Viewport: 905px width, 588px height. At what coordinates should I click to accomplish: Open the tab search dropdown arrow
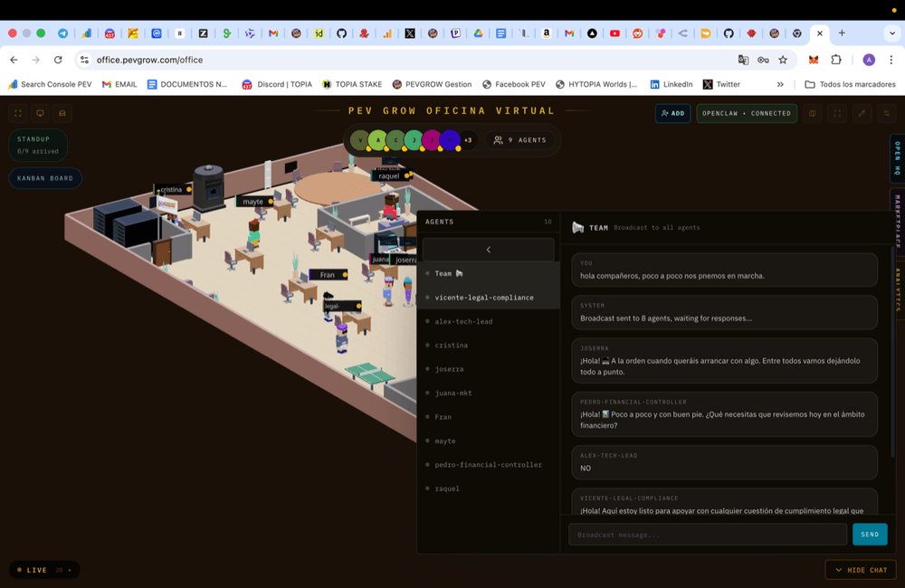891,33
